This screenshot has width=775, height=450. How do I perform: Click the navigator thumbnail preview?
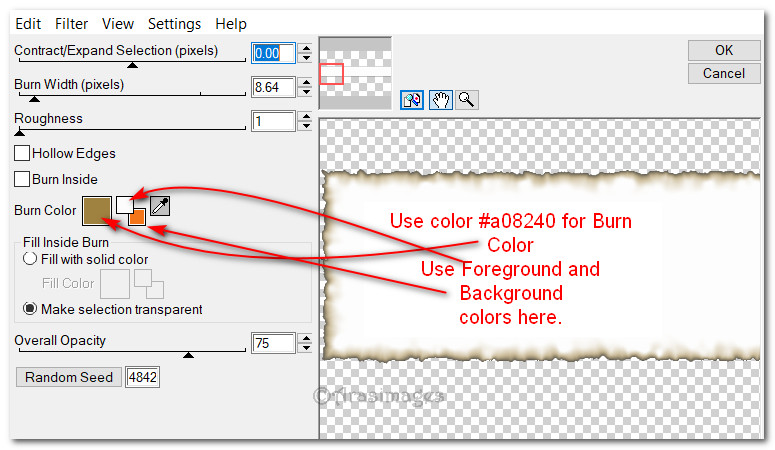point(355,72)
